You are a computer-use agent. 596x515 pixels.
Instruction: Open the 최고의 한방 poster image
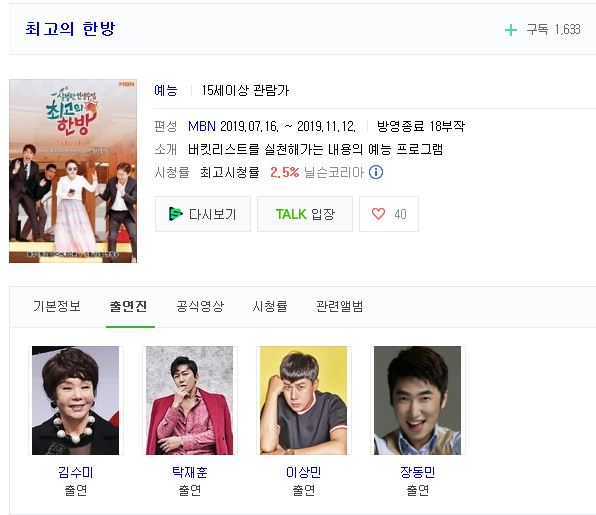click(73, 171)
